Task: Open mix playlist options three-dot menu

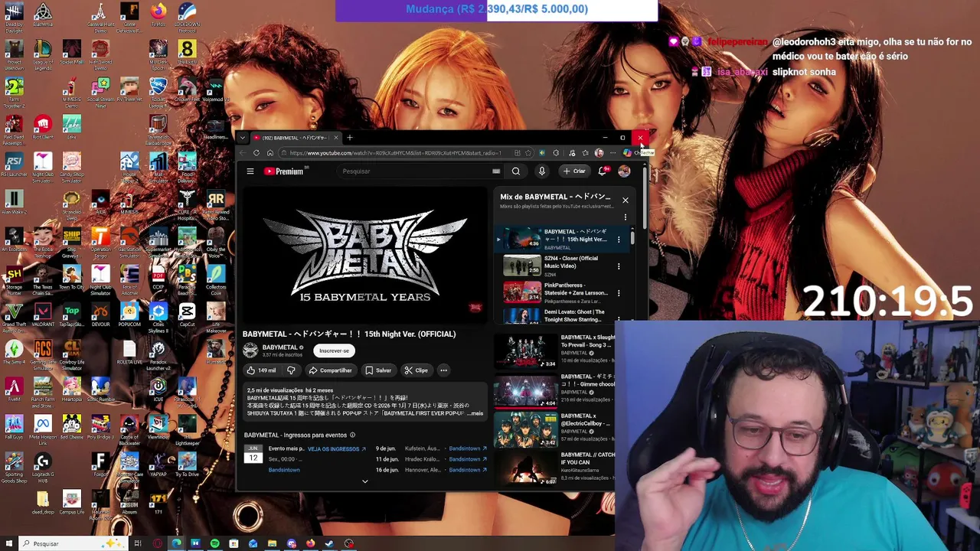Action: [x=626, y=217]
